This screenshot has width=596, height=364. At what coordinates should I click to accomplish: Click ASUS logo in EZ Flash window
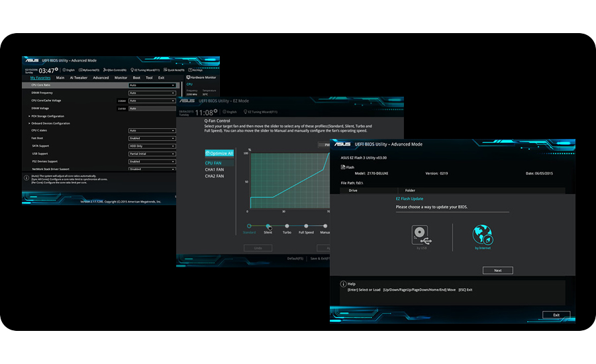coord(342,144)
